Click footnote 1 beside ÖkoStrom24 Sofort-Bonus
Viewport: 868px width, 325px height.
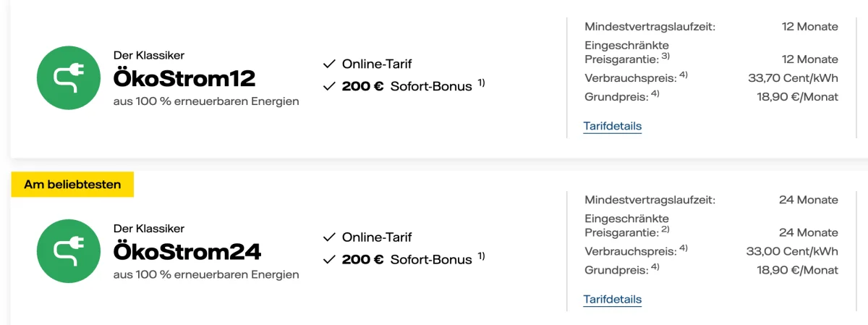tap(481, 256)
